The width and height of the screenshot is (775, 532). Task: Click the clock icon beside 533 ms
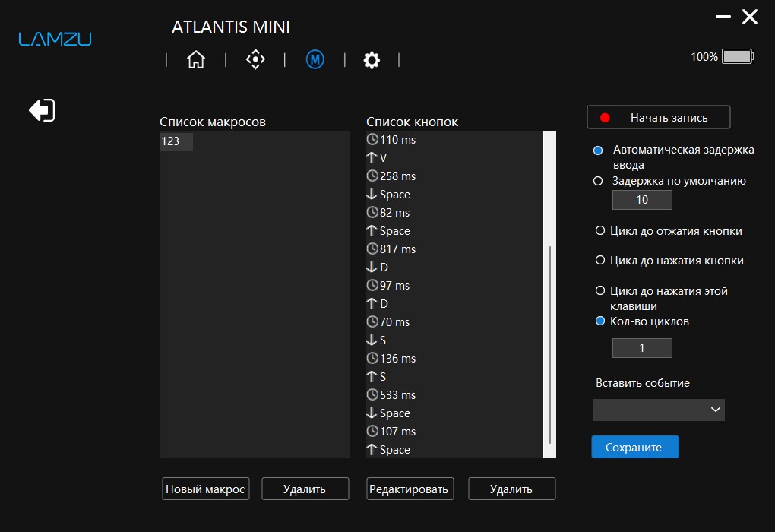[372, 394]
